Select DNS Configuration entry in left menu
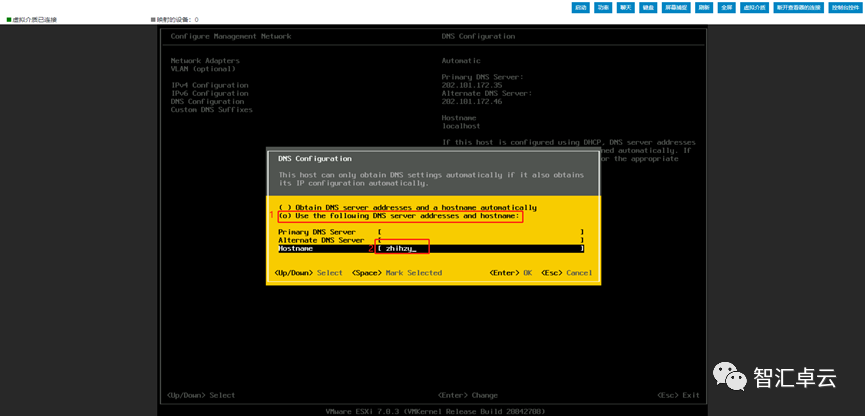 pos(207,102)
